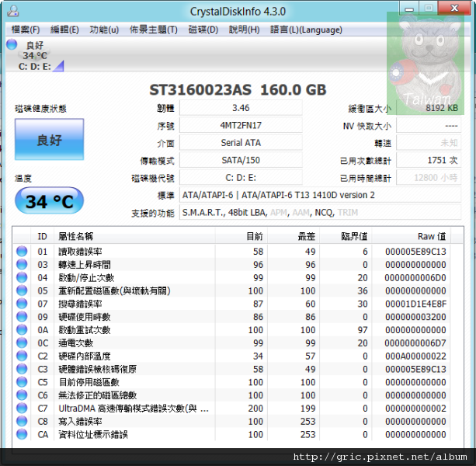Select the 硬碟使用時數 attribute name
This screenshot has height=466, width=476.
pos(85,317)
